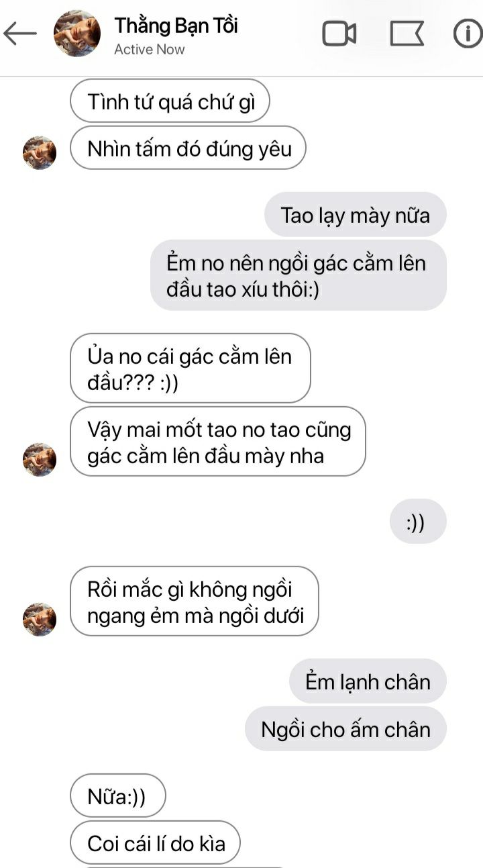
Task: Tap avatar beside 'ngang ẻm mà ngồi dưới'
Action: [x=40, y=619]
